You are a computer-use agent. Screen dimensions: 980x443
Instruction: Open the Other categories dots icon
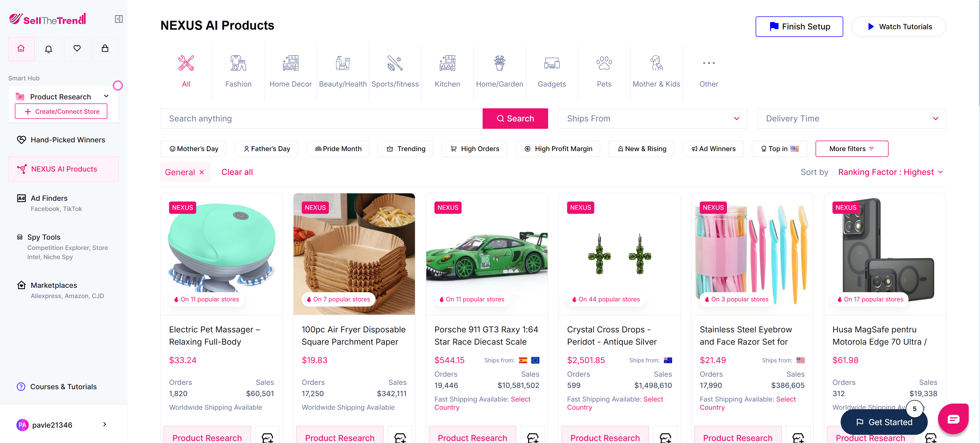tap(709, 63)
